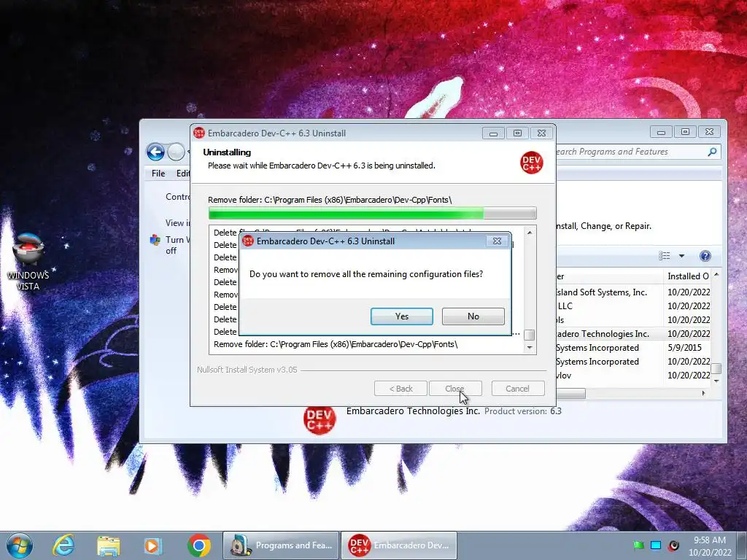Launch Internet Explorer from taskbar
This screenshot has height=560, width=747.
pyautogui.click(x=63, y=545)
